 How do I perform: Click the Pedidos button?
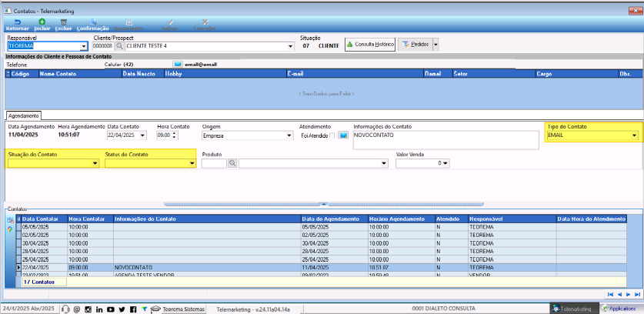[x=415, y=44]
